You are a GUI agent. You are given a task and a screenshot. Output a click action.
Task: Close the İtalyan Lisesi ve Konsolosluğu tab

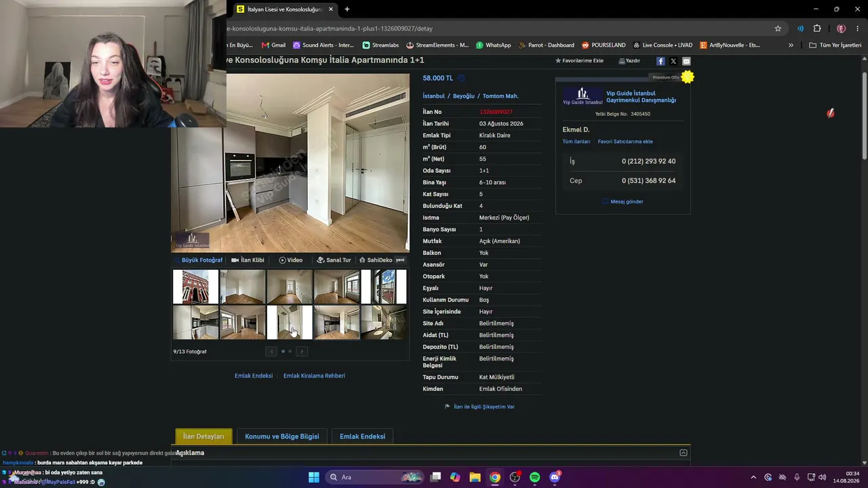(x=331, y=9)
